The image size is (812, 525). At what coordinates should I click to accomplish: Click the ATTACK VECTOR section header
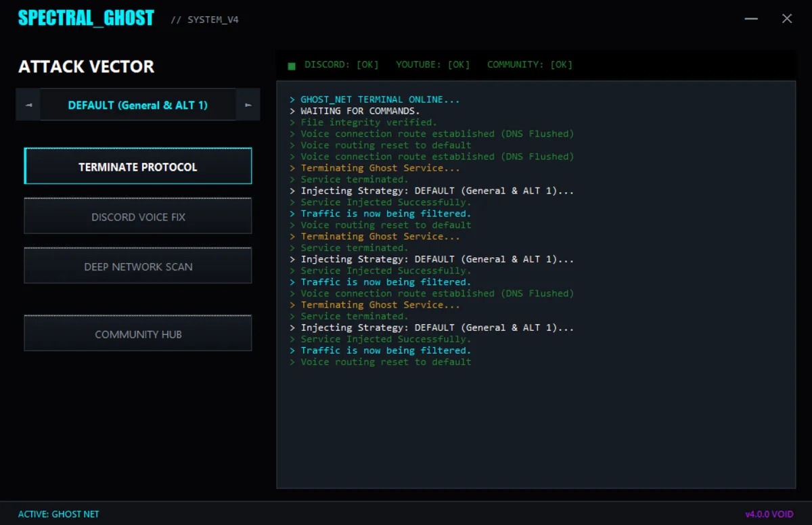tap(86, 66)
